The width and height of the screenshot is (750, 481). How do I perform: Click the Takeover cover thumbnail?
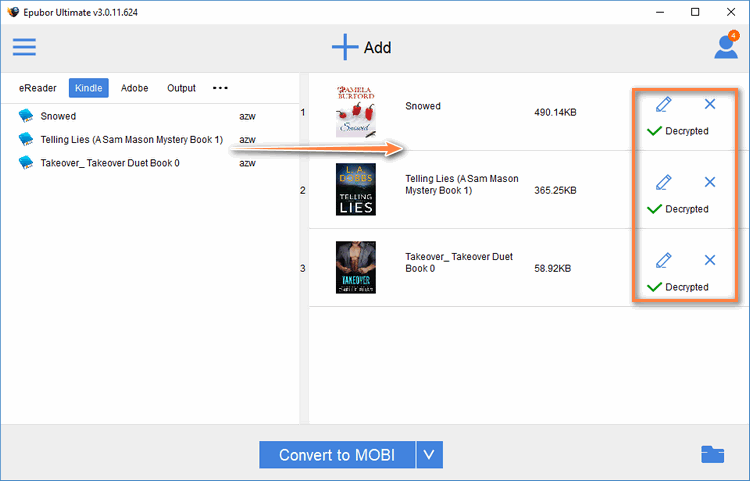tap(355, 267)
